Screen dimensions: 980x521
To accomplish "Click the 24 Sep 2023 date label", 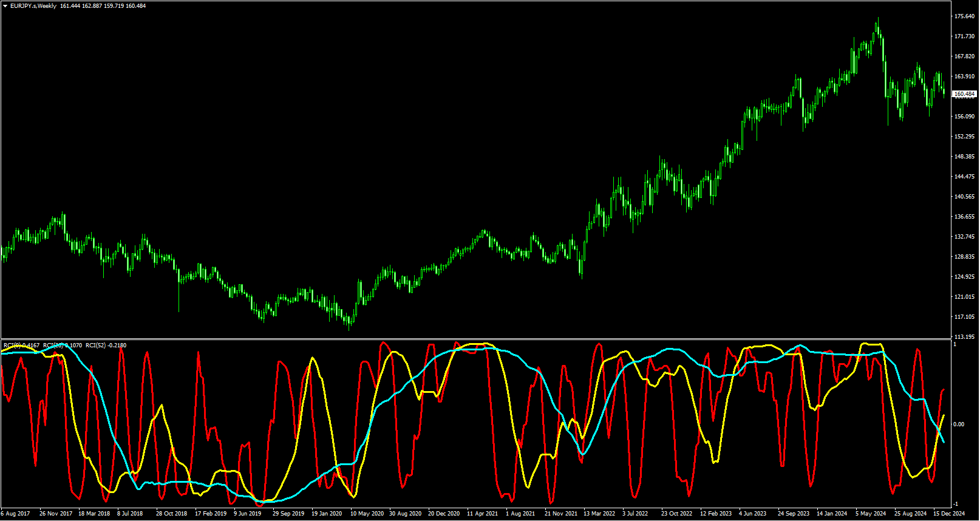I will (794, 514).
